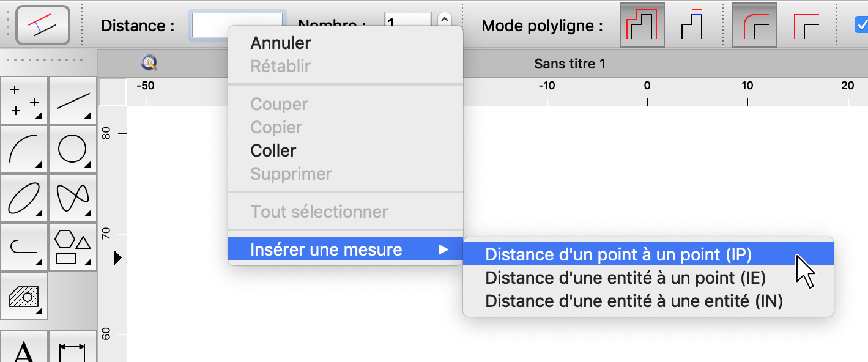Toggle the blue checkbox in the toolbar
This screenshot has width=868, height=362.
coord(861,25)
